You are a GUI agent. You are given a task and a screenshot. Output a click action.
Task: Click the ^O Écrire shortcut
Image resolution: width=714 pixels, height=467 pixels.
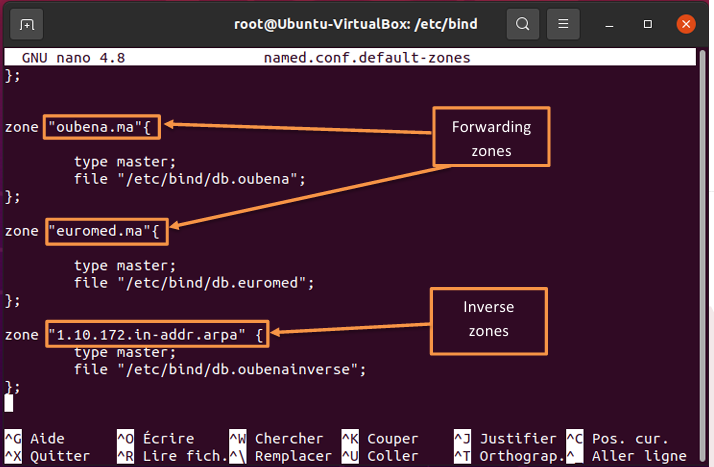pyautogui.click(x=155, y=438)
